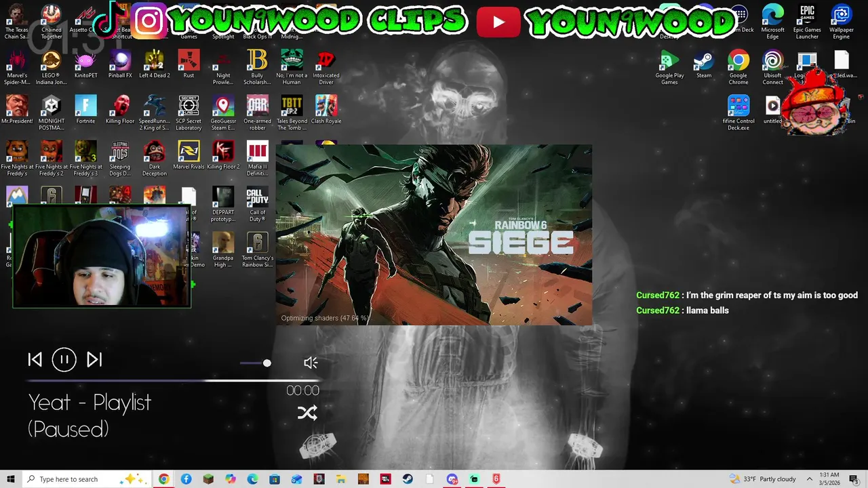Open Steam from the taskbar
Viewport: 868px width, 488px height.
[x=408, y=479]
